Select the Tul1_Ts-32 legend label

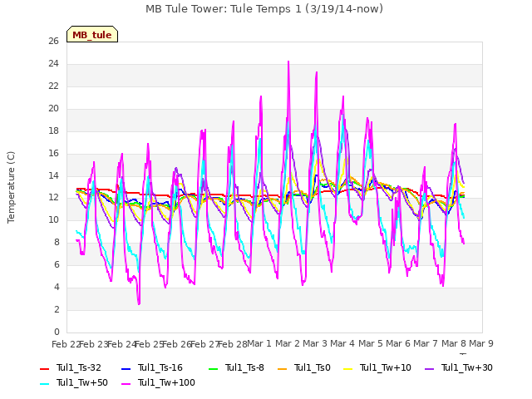(x=79, y=367)
